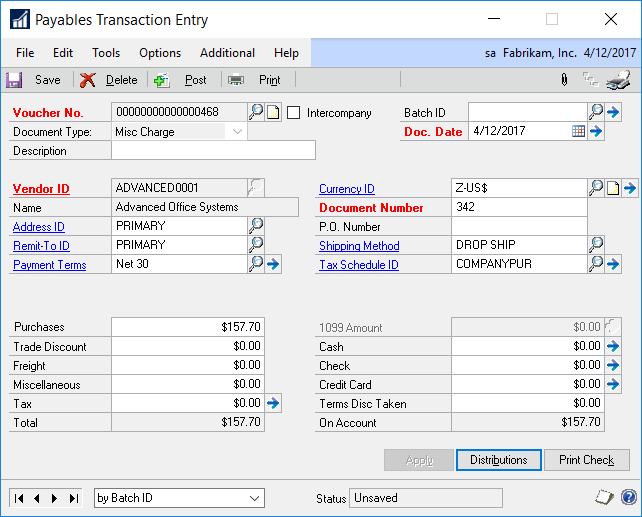This screenshot has height=517, width=642.
Task: Go to the next record navigation arrow
Action: click(56, 498)
